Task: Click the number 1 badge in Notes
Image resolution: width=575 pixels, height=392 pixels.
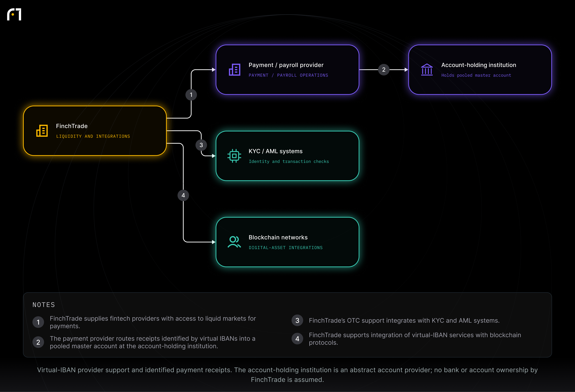Action: (38, 322)
